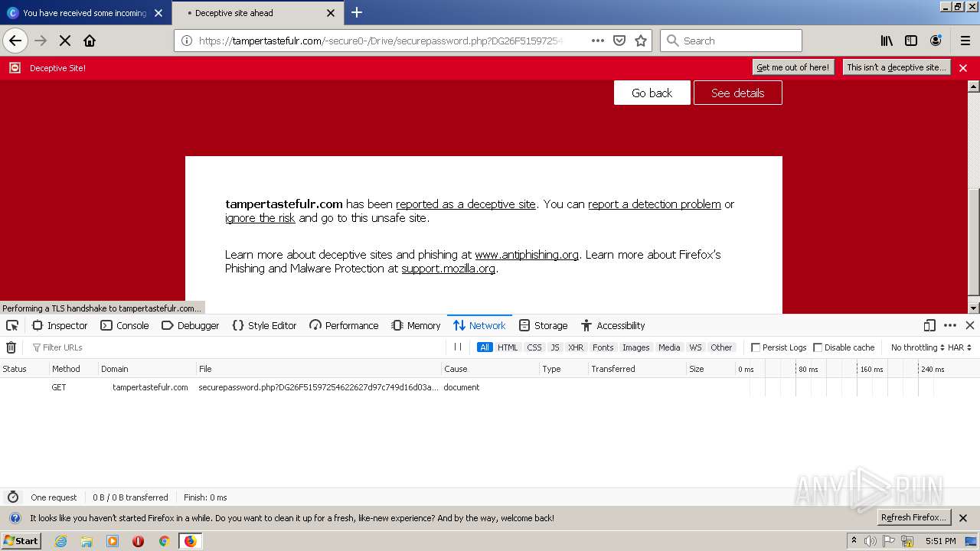This screenshot has height=551, width=980.
Task: Clear network log with trash icon
Action: point(11,347)
